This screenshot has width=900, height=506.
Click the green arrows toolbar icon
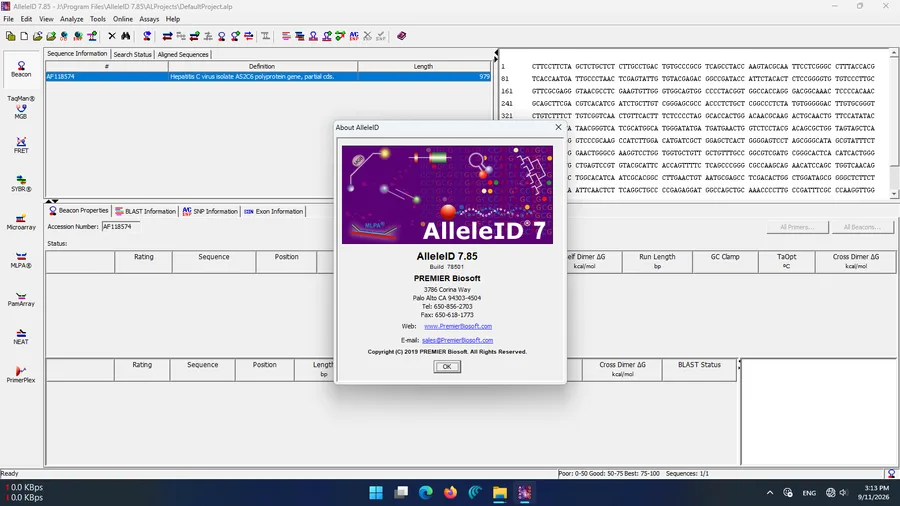(340, 36)
